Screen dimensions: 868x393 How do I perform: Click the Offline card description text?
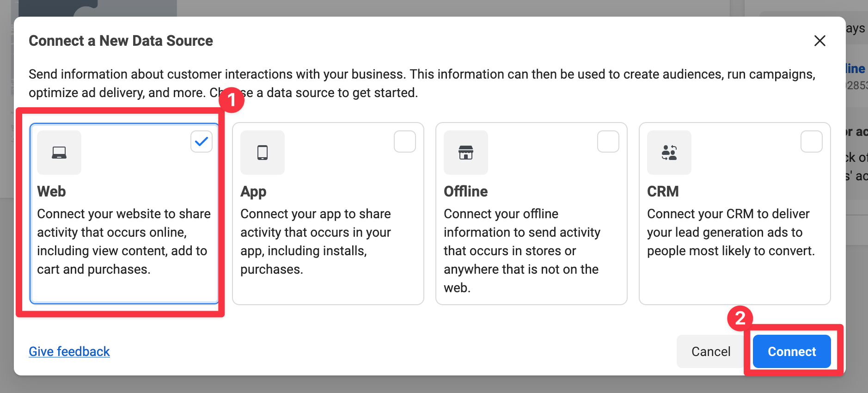point(522,251)
